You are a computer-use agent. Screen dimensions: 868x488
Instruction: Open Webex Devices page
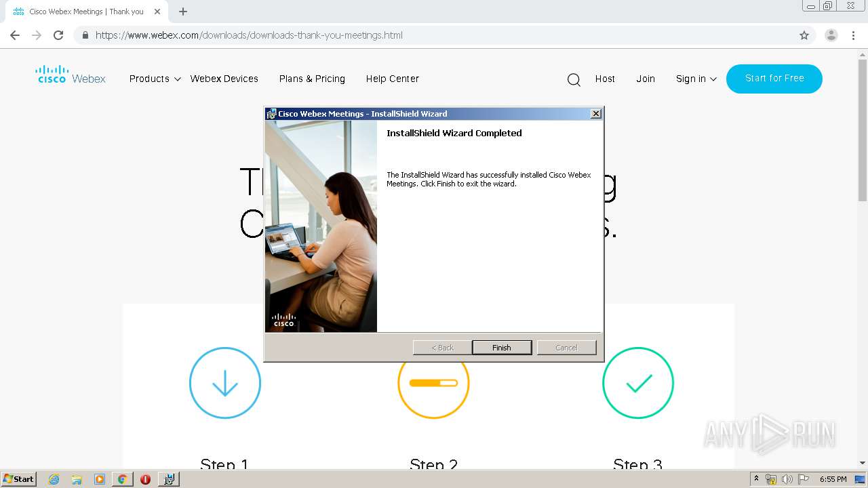tap(224, 79)
